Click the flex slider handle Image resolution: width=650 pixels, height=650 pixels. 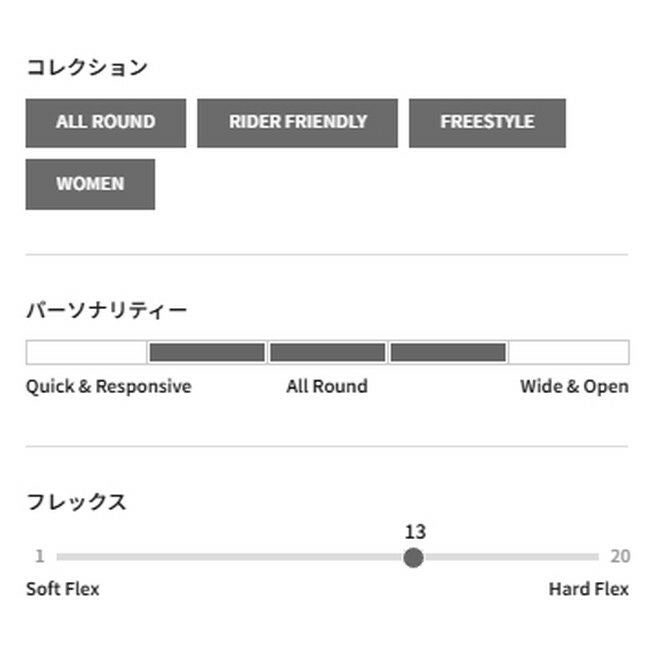413,557
